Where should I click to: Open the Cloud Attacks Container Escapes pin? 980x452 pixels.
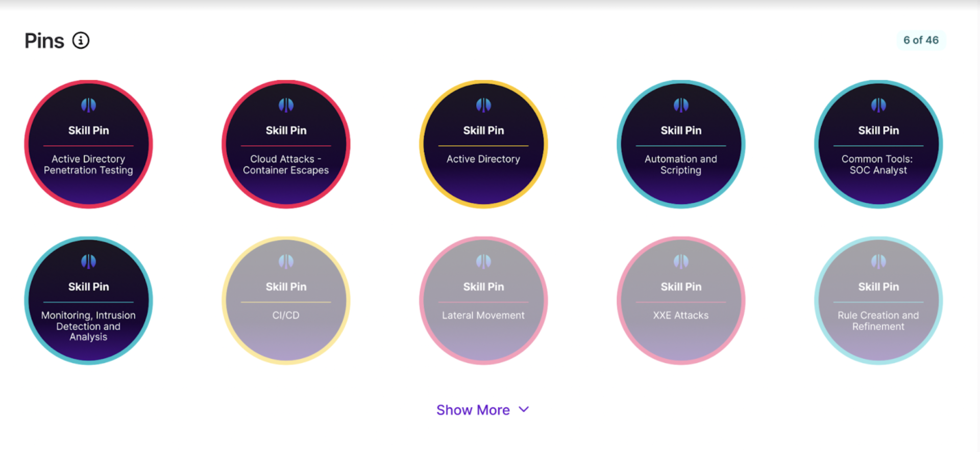(286, 145)
